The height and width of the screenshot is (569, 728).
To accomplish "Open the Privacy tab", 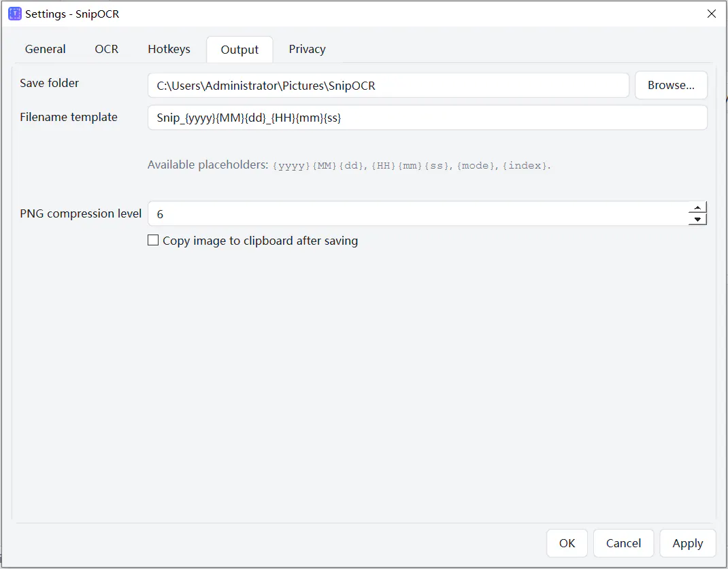I will coord(307,49).
